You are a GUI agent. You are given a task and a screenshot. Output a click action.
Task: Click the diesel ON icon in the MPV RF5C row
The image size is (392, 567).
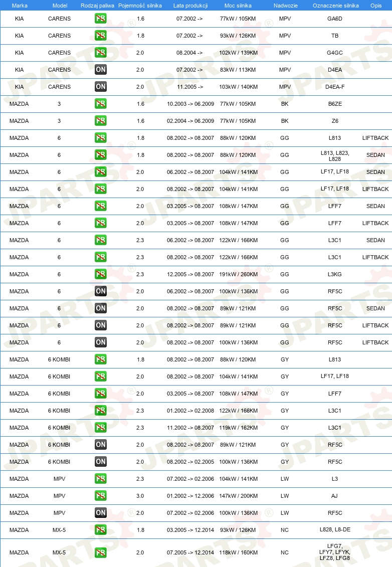pyautogui.click(x=101, y=513)
